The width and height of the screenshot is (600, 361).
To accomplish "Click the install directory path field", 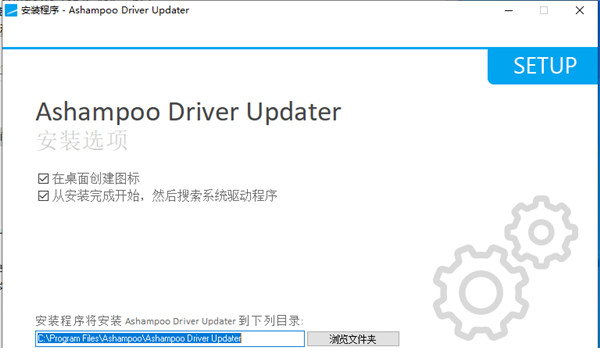I will pyautogui.click(x=170, y=339).
